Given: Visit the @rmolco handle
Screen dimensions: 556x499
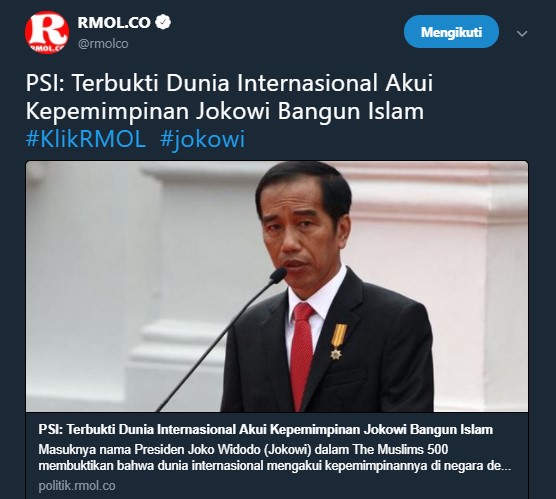Looking at the screenshot, I should coord(103,44).
